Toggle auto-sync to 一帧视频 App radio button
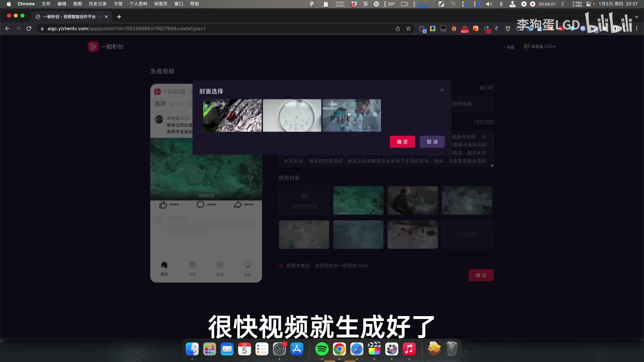Image resolution: width=644 pixels, height=362 pixels. pos(281,265)
